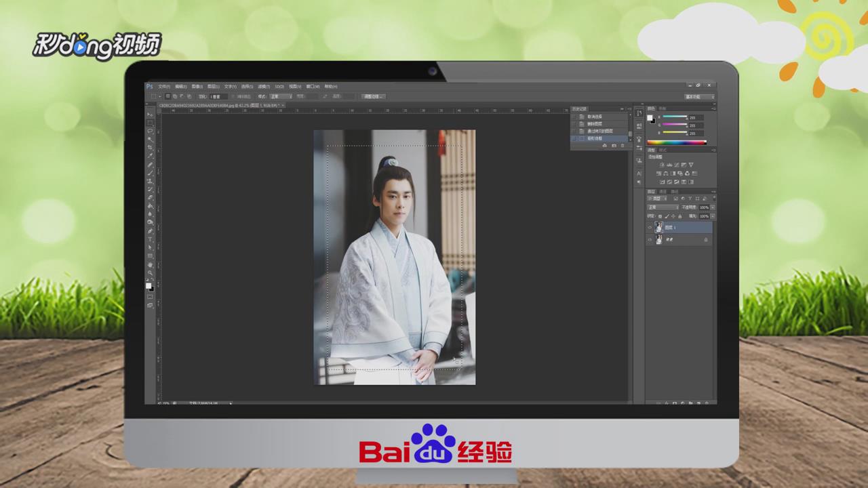Change screen mode via toolbox icon

pos(150,305)
